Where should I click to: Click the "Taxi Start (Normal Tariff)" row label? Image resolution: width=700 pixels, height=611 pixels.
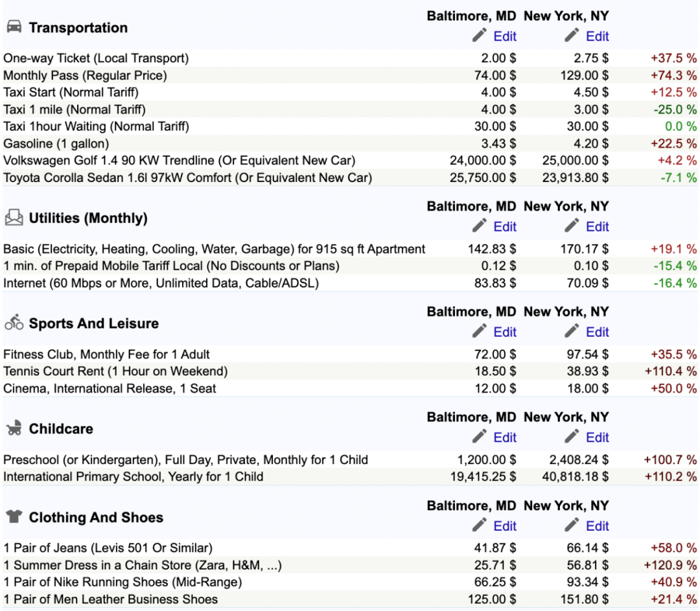click(x=71, y=93)
